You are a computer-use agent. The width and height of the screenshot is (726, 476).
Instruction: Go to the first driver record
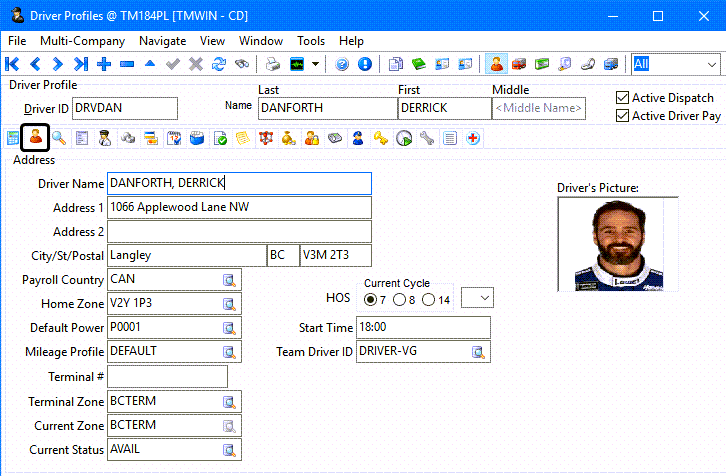tap(14, 64)
